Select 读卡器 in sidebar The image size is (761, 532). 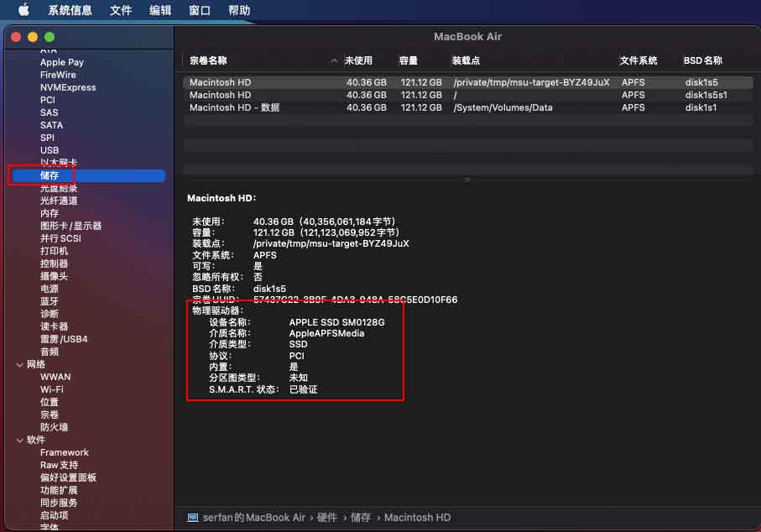pyautogui.click(x=54, y=326)
